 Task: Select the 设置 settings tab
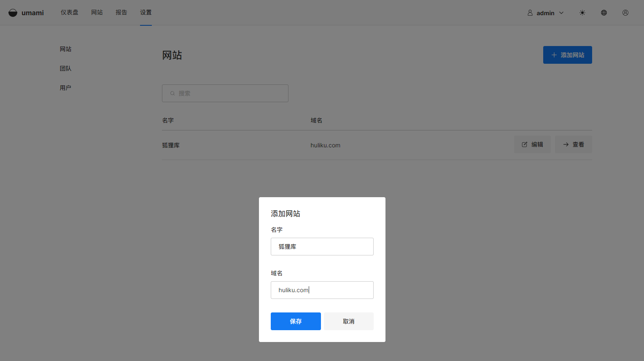click(146, 13)
